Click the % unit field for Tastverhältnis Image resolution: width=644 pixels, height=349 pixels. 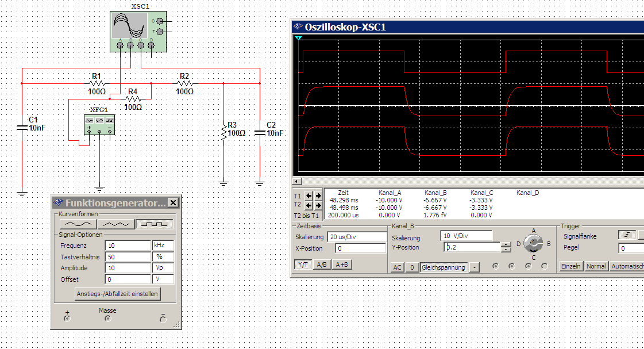163,256
